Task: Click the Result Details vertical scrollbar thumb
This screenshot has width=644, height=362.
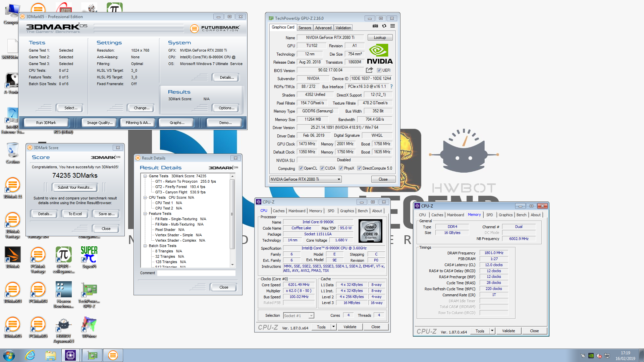Action: click(232, 214)
